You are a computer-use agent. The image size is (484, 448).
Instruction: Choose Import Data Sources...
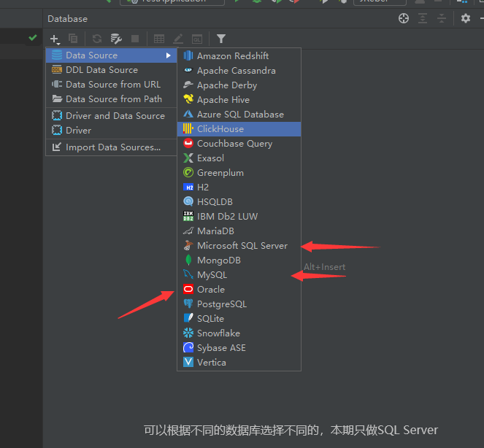(x=111, y=147)
